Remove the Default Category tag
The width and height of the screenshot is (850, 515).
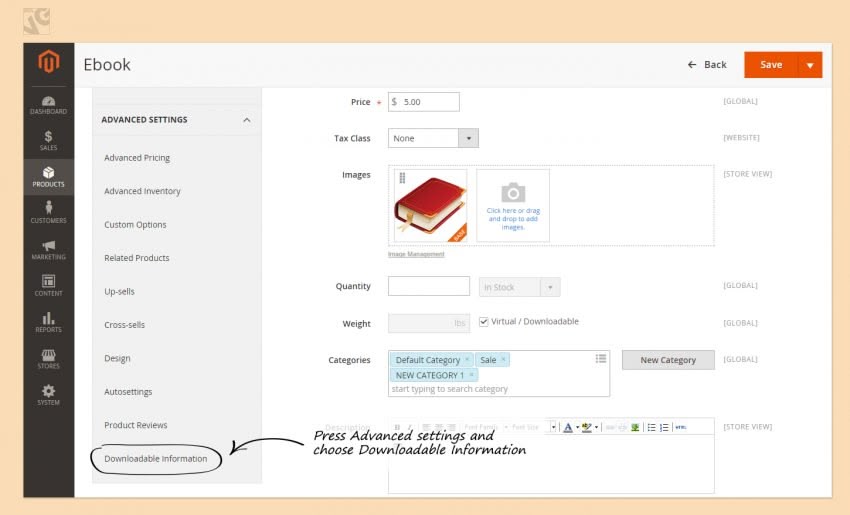pos(467,359)
